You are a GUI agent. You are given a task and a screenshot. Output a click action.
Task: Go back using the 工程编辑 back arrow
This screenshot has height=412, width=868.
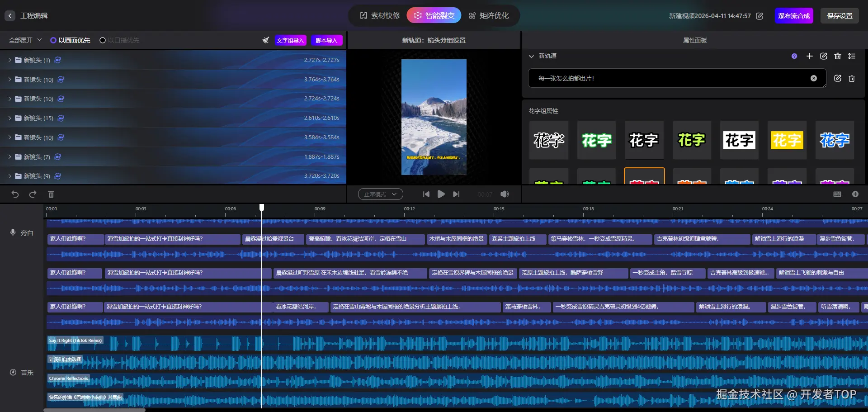pyautogui.click(x=10, y=16)
